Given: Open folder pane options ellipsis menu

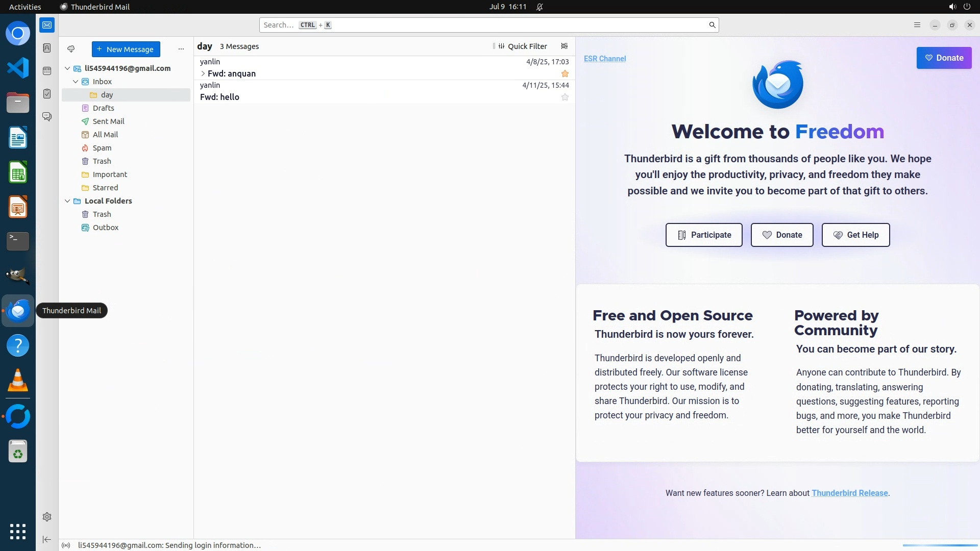Looking at the screenshot, I should pyautogui.click(x=181, y=49).
